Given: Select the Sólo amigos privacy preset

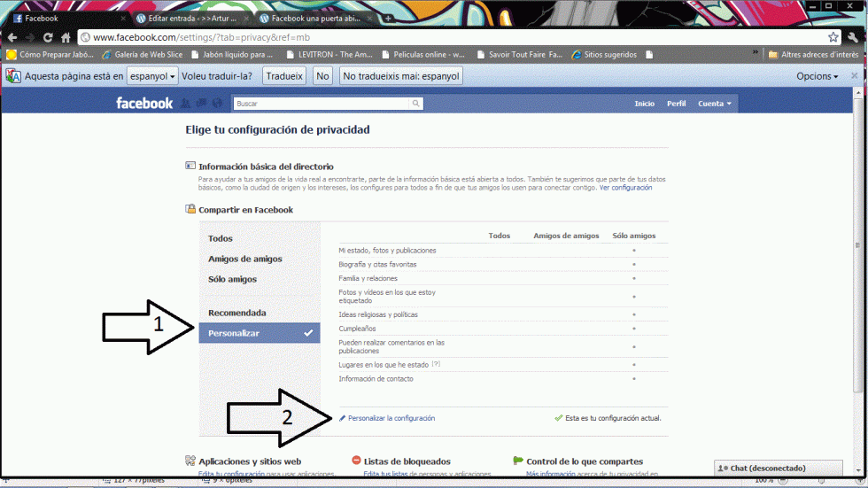Looking at the screenshot, I should [232, 279].
